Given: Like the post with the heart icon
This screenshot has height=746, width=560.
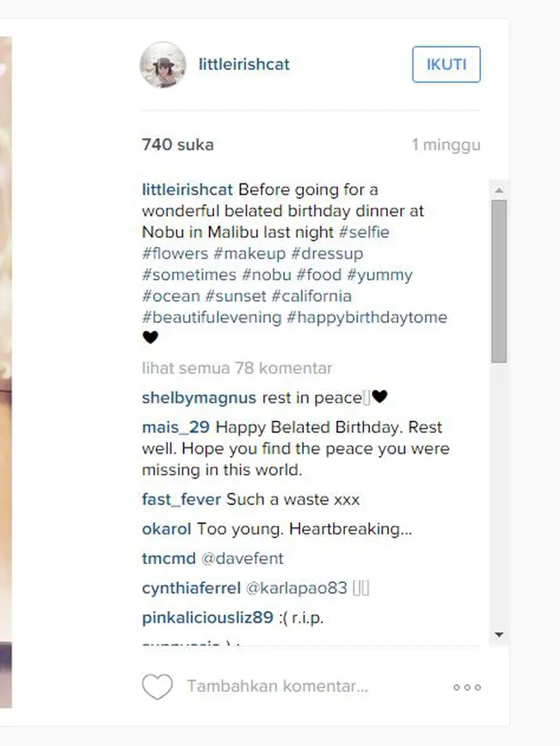Looking at the screenshot, I should [x=157, y=687].
